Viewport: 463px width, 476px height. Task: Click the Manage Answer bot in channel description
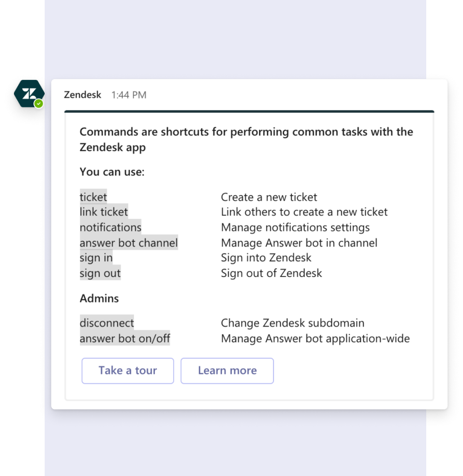[x=299, y=243]
